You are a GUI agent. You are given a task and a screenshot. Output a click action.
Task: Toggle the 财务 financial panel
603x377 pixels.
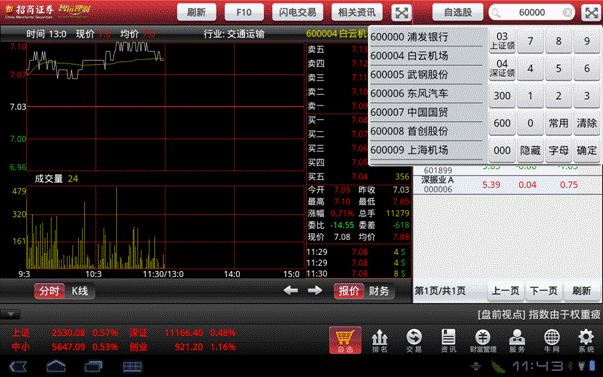coord(379,291)
